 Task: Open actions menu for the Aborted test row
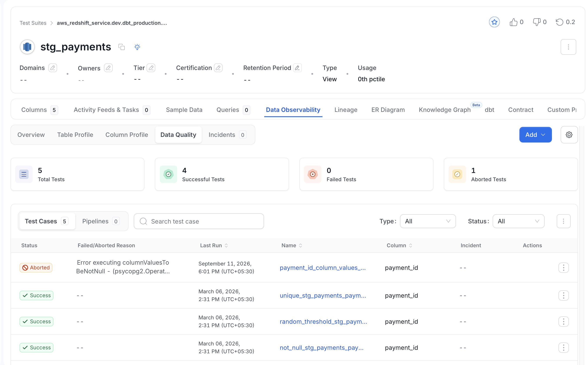[563, 268]
